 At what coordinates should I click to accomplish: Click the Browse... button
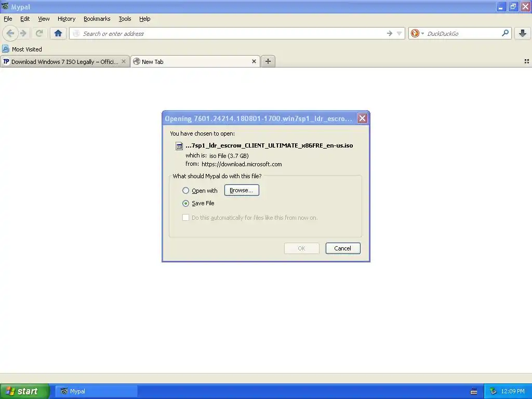pyautogui.click(x=242, y=190)
